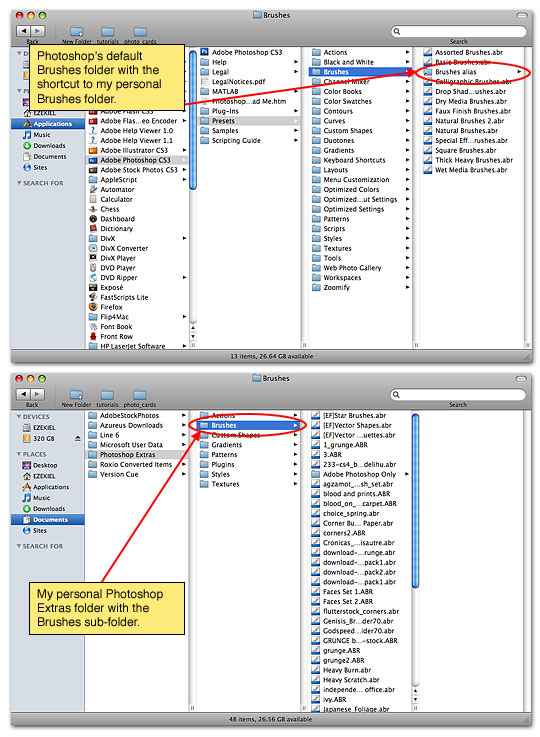Expand the Flip4Mac folder arrow
The image size is (540, 737).
click(x=184, y=317)
